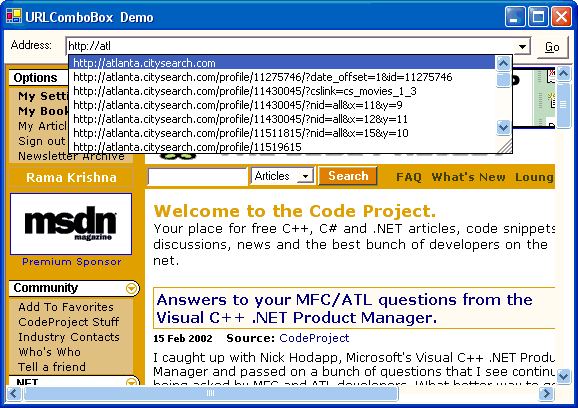Image resolution: width=578 pixels, height=408 pixels.
Task: Pick the suggestion ending nid=all&x=15&y=10
Action: coord(282,133)
